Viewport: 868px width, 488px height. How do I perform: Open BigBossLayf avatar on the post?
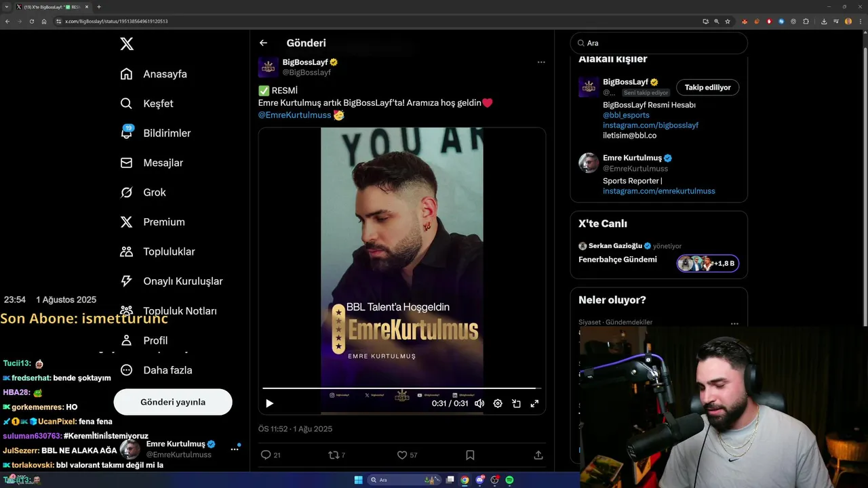coord(269,67)
